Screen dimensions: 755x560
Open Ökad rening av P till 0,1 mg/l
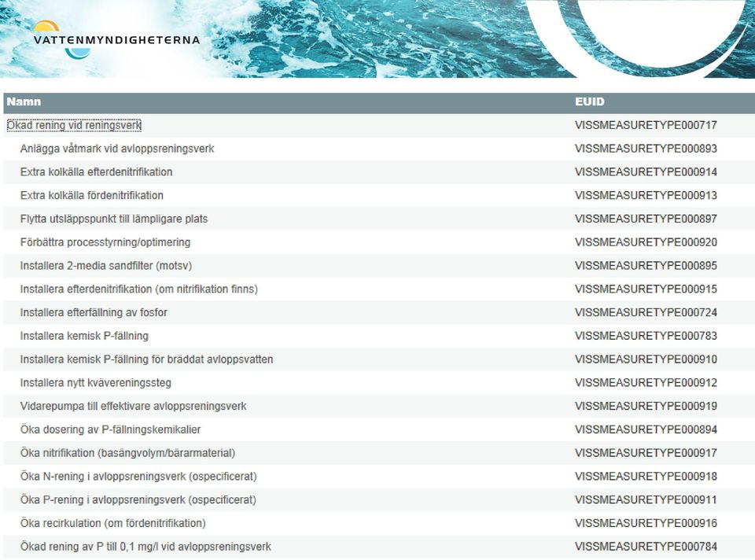tap(145, 547)
